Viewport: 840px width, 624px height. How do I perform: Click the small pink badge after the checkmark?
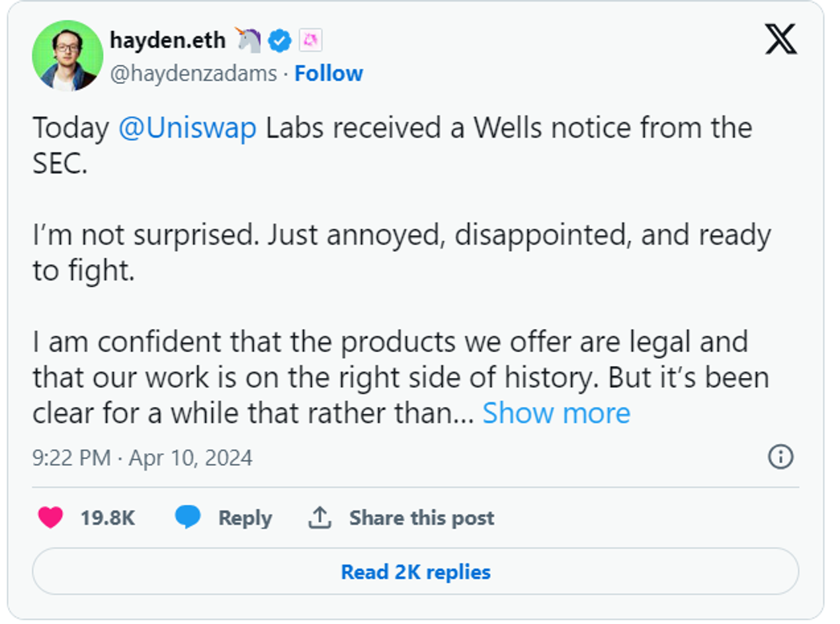312,40
